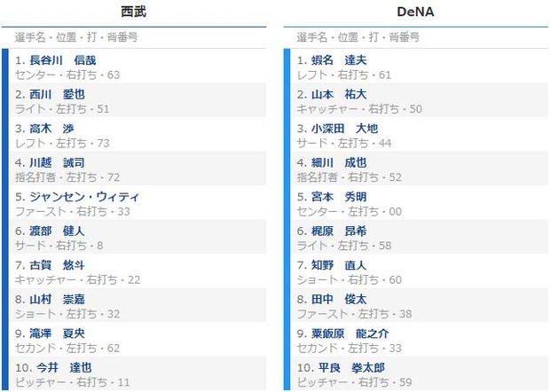This screenshot has width=550, height=392.
Task: Select designated hitter 細川 成也
Action: click(x=339, y=162)
